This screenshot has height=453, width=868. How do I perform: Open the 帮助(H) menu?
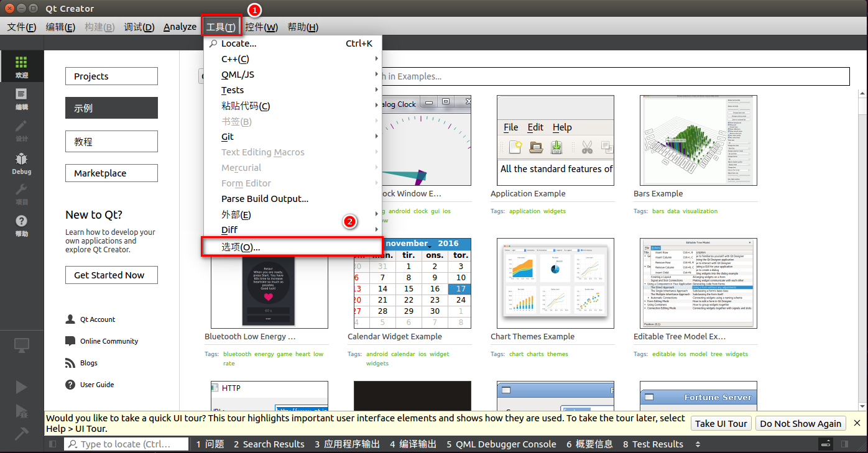click(x=303, y=27)
